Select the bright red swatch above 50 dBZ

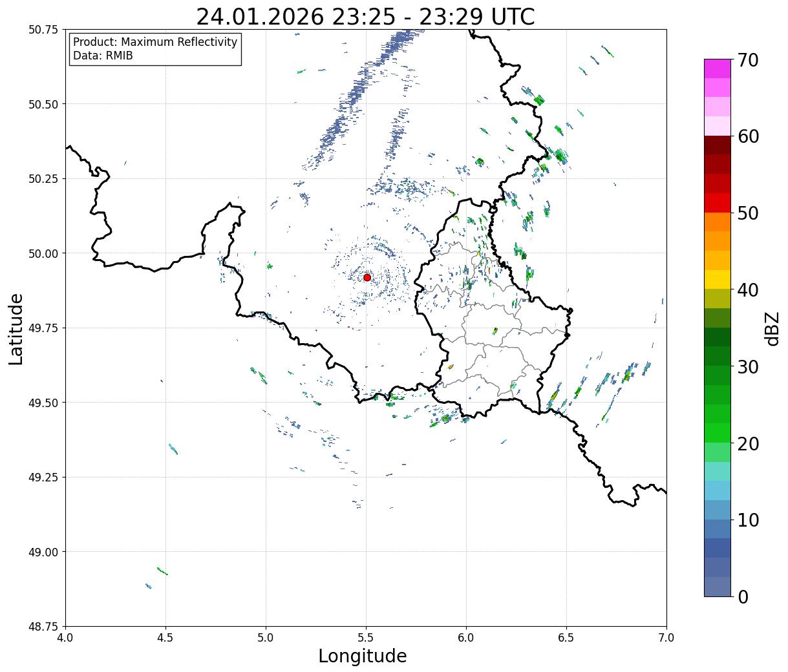coord(717,203)
